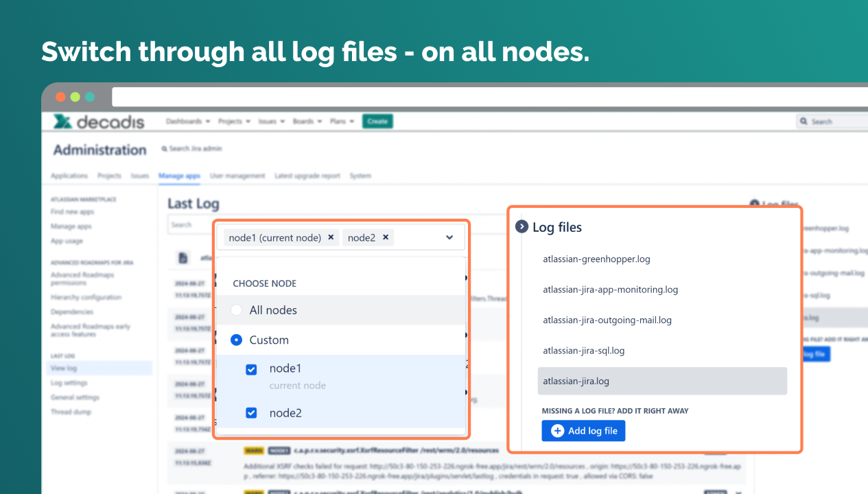Image resolution: width=868 pixels, height=494 pixels.
Task: Expand the Projects dropdown menu
Action: coord(234,121)
